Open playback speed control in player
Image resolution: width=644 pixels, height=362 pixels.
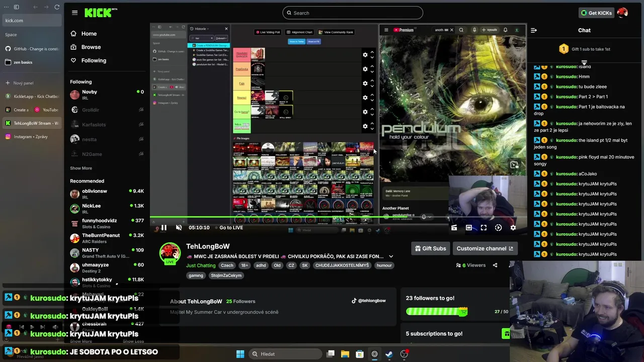[498, 228]
